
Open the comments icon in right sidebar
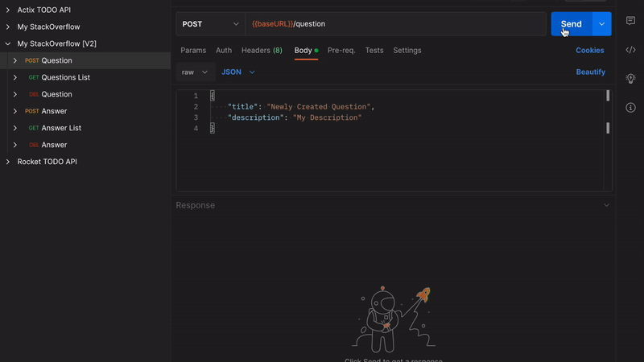630,21
